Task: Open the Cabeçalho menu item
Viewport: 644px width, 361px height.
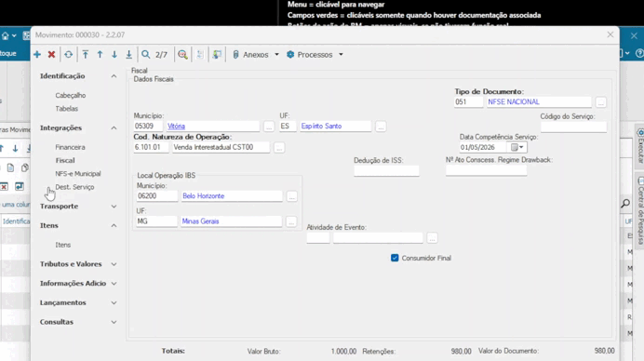Action: click(71, 95)
